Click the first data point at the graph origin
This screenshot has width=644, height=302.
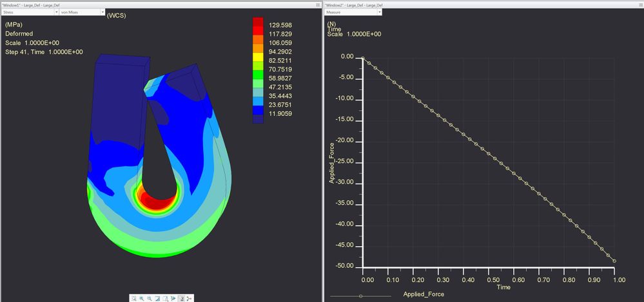(x=363, y=58)
